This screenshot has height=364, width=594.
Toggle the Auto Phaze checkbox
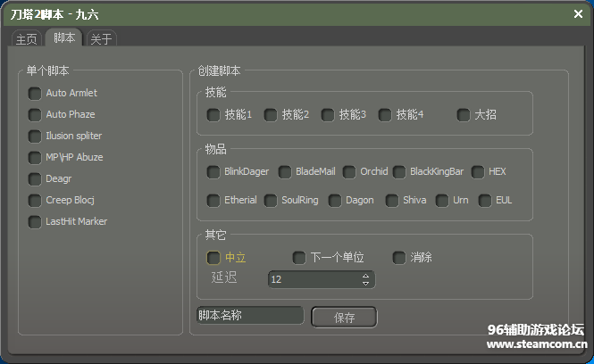click(35, 114)
